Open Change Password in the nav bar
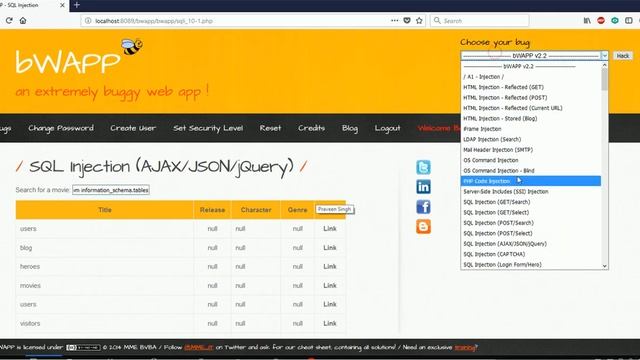640x360 pixels. coord(61,128)
